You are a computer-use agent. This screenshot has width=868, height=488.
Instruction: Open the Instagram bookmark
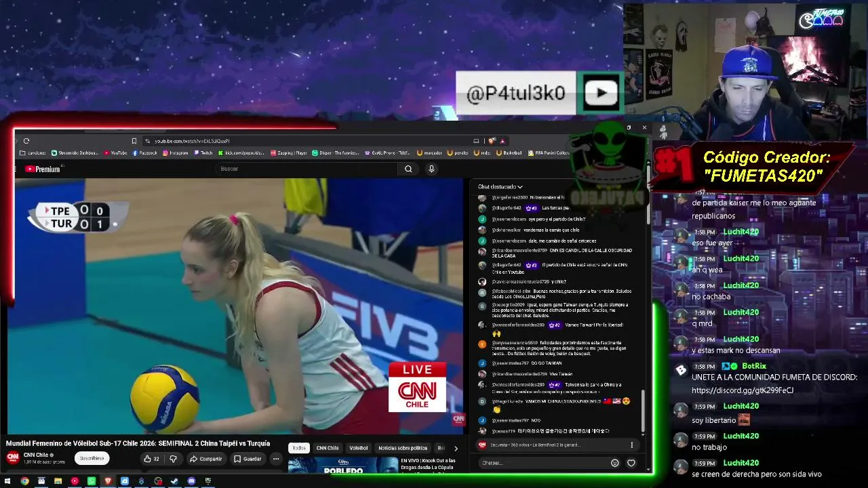coord(175,153)
